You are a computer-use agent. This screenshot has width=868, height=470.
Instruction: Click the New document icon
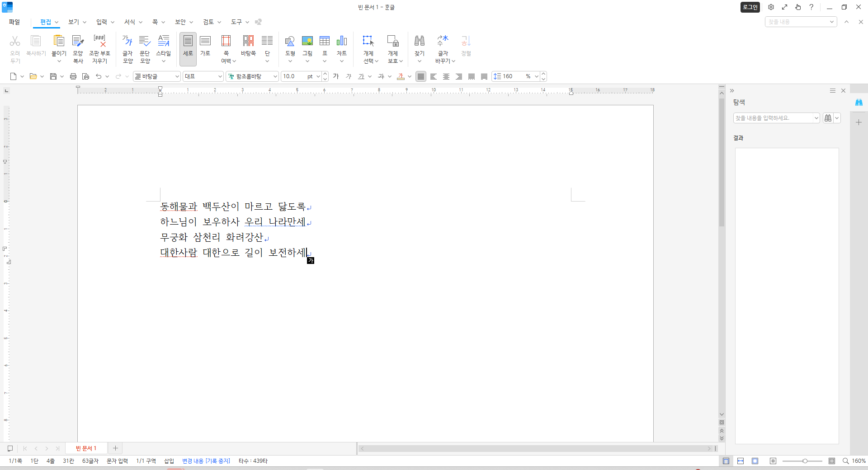tap(14, 76)
